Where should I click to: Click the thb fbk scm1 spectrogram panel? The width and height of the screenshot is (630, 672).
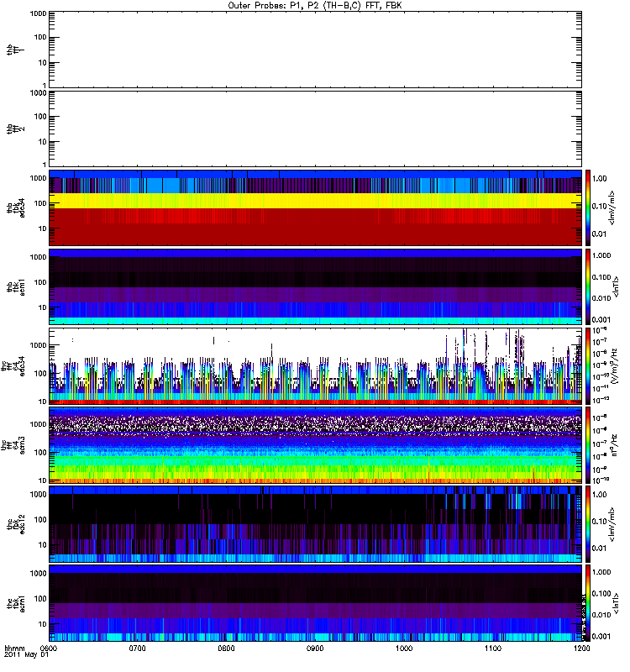coord(315,286)
